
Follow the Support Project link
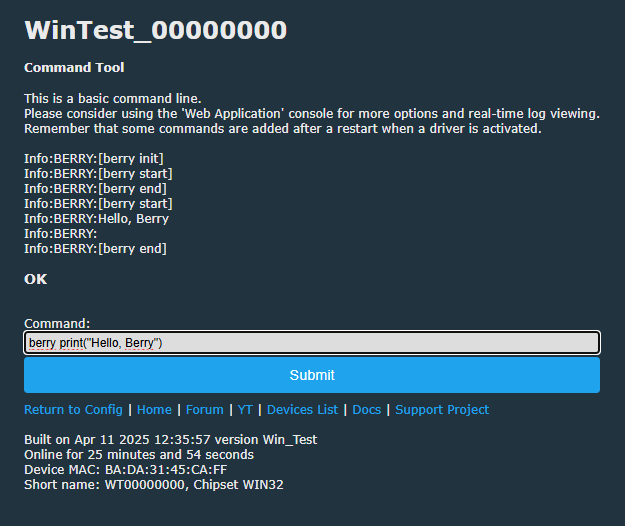(x=442, y=410)
